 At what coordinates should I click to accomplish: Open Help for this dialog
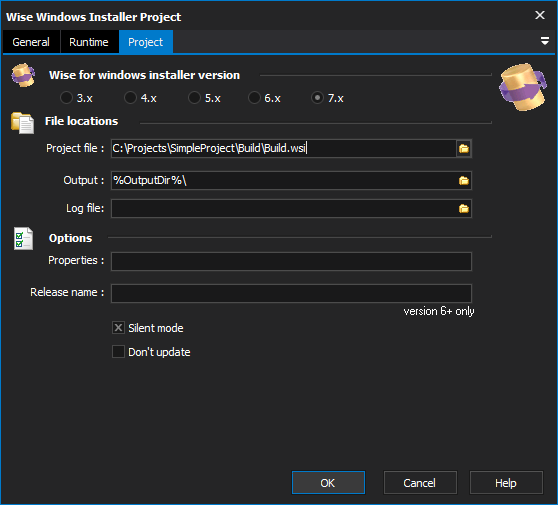(506, 483)
